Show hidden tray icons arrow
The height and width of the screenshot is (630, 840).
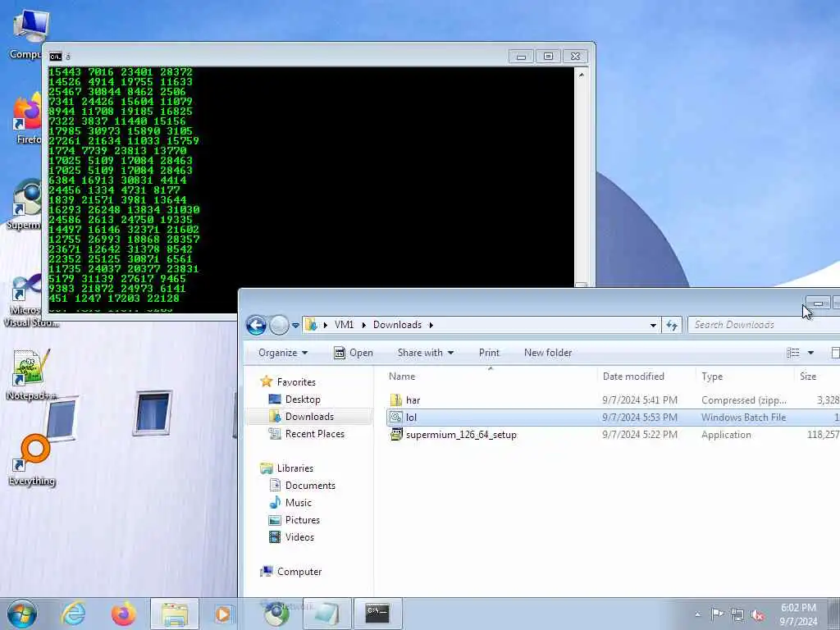(x=697, y=614)
